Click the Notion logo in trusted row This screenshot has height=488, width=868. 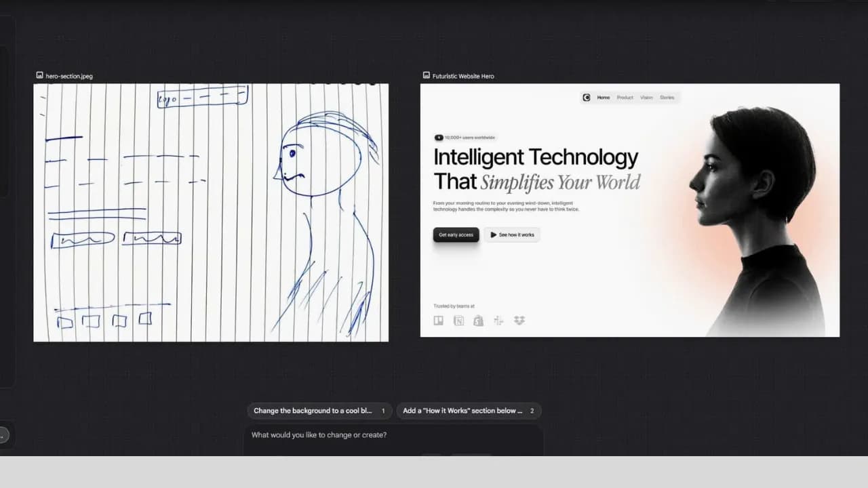pos(458,321)
